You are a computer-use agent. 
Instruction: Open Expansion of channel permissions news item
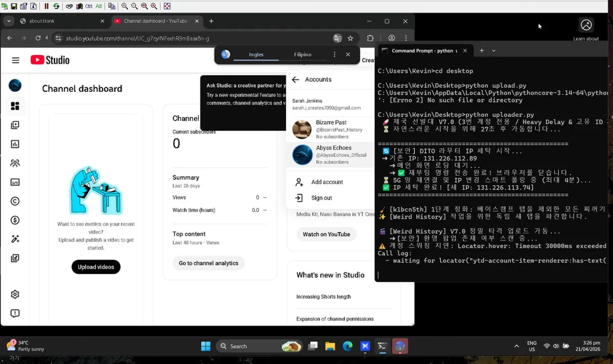[335, 319]
